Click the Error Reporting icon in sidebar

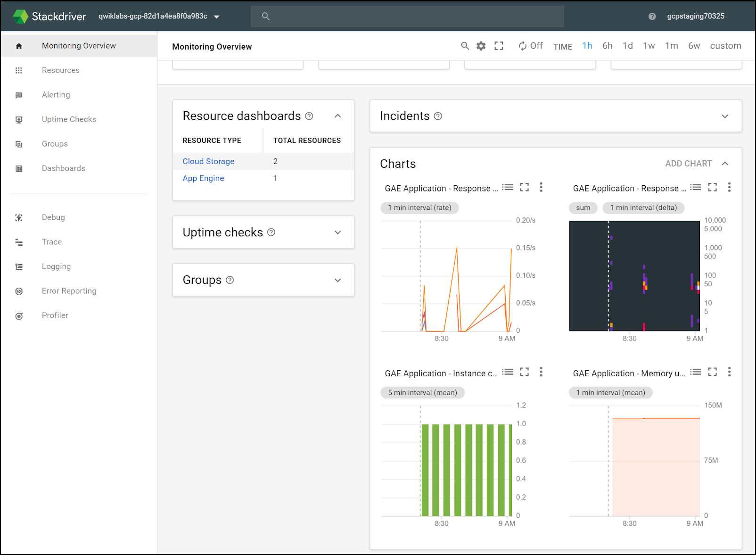click(x=19, y=291)
